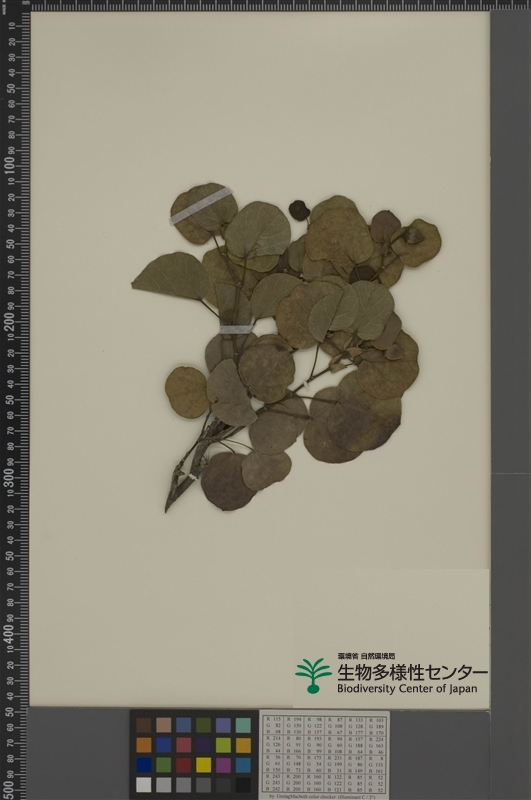Click the 300 mark on the ruler
The image size is (531, 800).
(9, 478)
